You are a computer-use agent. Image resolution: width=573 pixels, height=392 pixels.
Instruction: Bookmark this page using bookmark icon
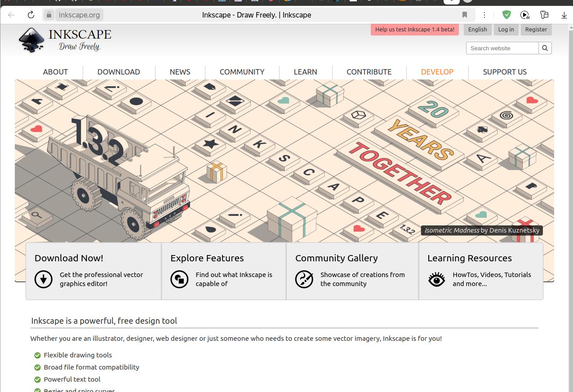(x=465, y=15)
